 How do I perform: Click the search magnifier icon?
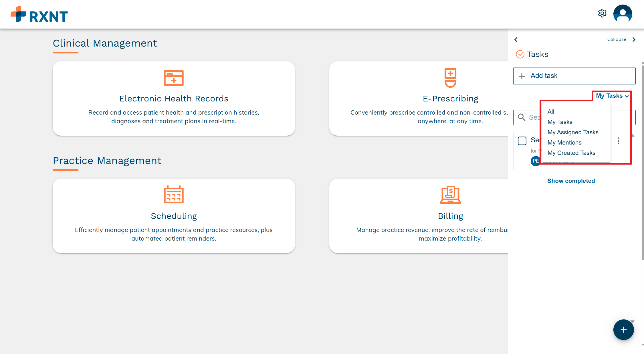[x=522, y=117]
